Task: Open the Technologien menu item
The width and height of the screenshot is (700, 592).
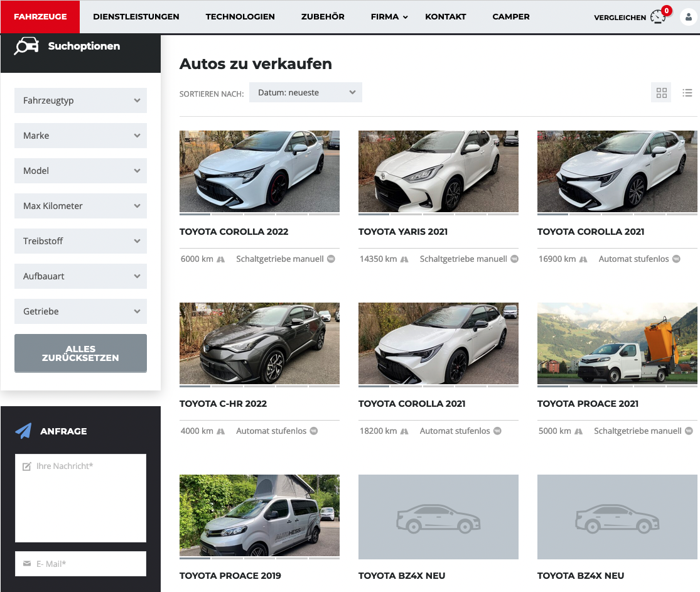Action: (x=240, y=16)
